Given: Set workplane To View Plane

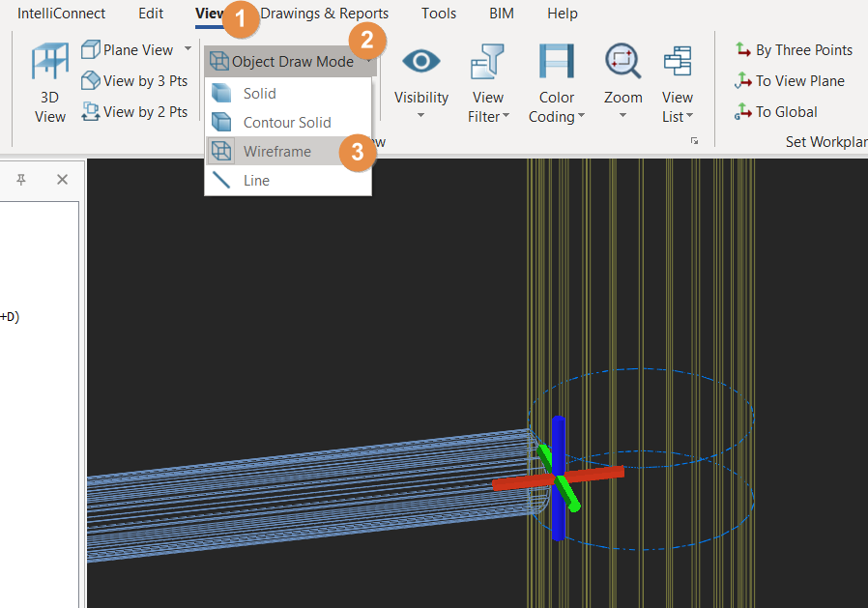Looking at the screenshot, I should click(790, 81).
